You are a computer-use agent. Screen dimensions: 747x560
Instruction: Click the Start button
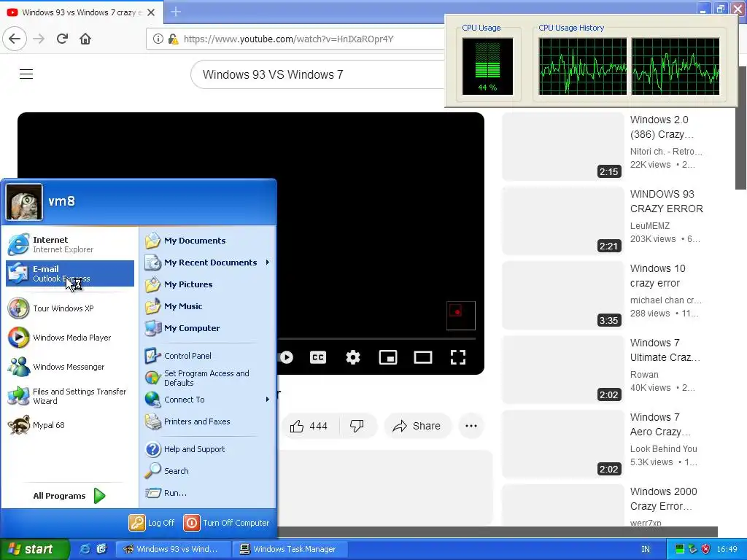point(34,549)
